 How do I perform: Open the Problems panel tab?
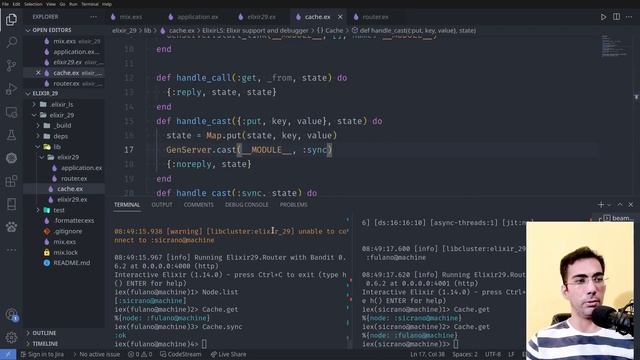pos(293,204)
